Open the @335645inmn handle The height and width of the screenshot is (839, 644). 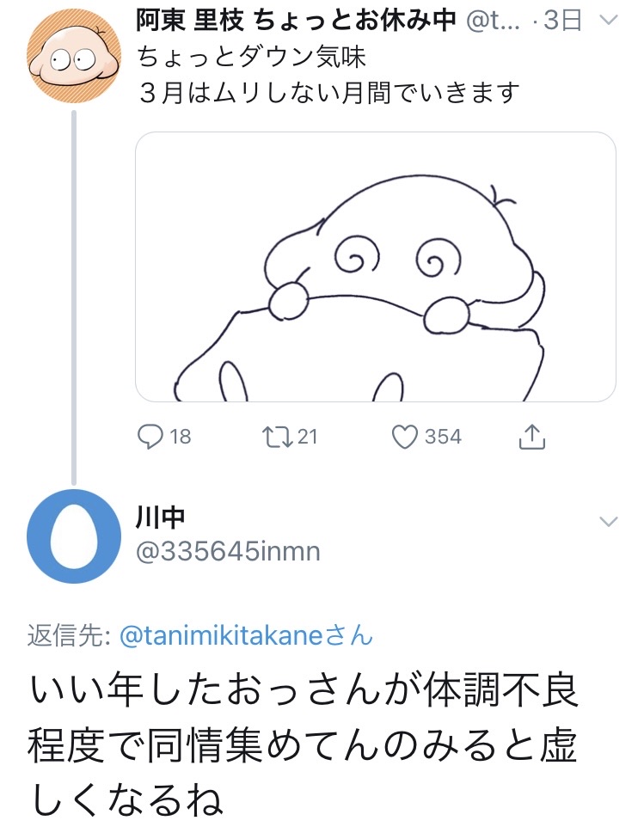228,551
